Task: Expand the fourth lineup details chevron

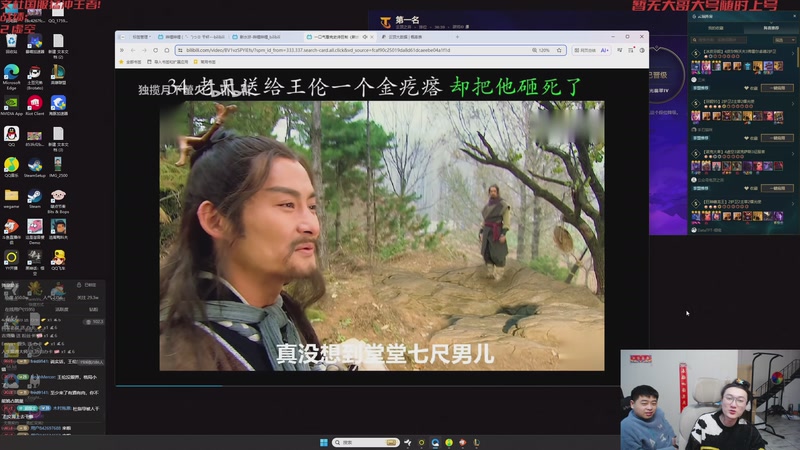Action: pos(793,203)
